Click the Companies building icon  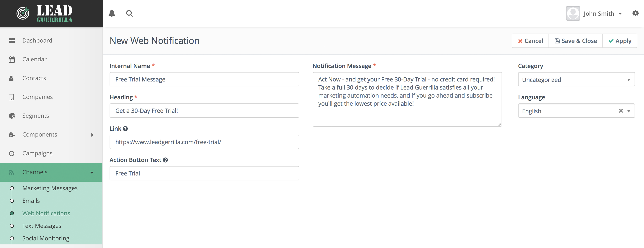coord(11,97)
